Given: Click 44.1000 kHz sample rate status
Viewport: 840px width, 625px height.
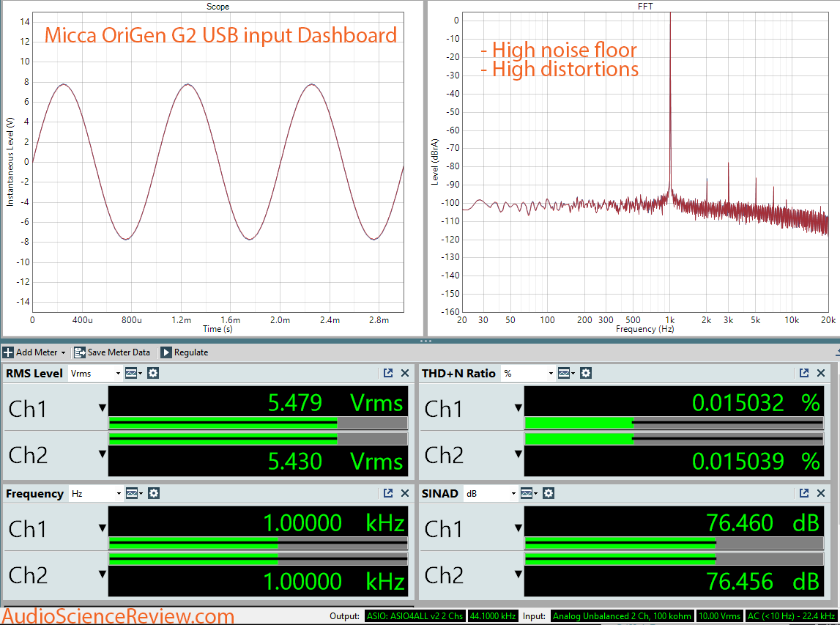Looking at the screenshot, I should click(x=493, y=616).
